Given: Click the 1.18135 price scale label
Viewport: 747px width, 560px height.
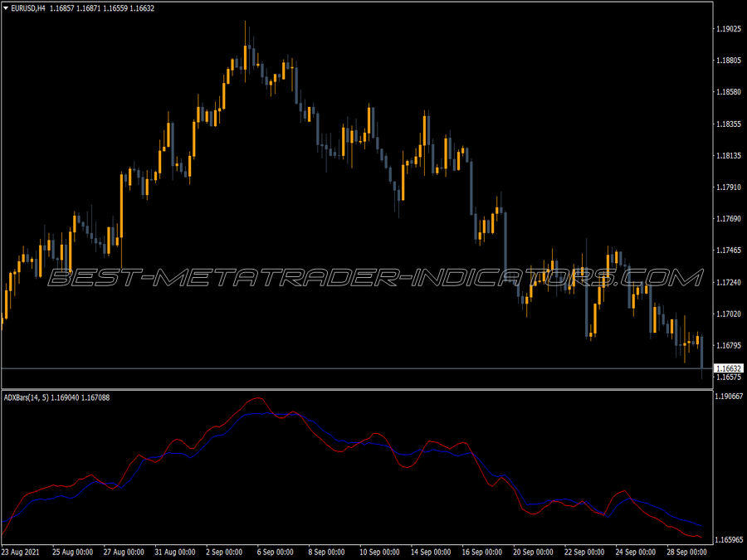Looking at the screenshot, I should (x=729, y=156).
